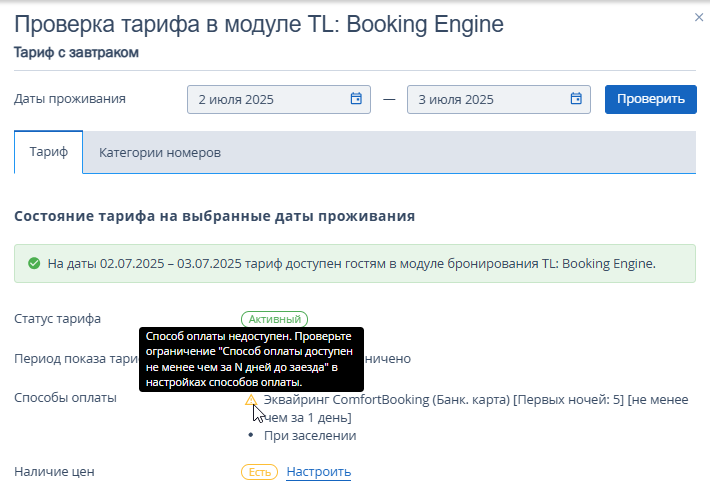Click the Наличие цен label
710x499 pixels.
(54, 472)
